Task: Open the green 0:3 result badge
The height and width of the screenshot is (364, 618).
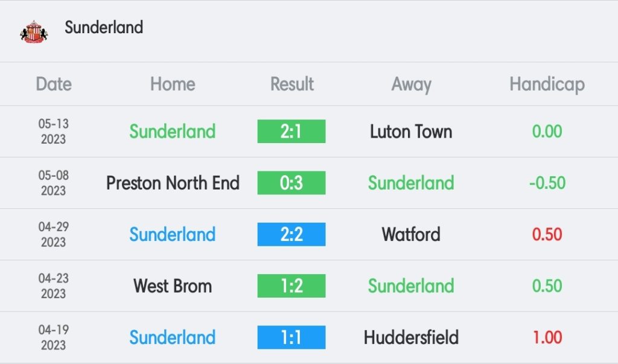Action: [x=291, y=182]
